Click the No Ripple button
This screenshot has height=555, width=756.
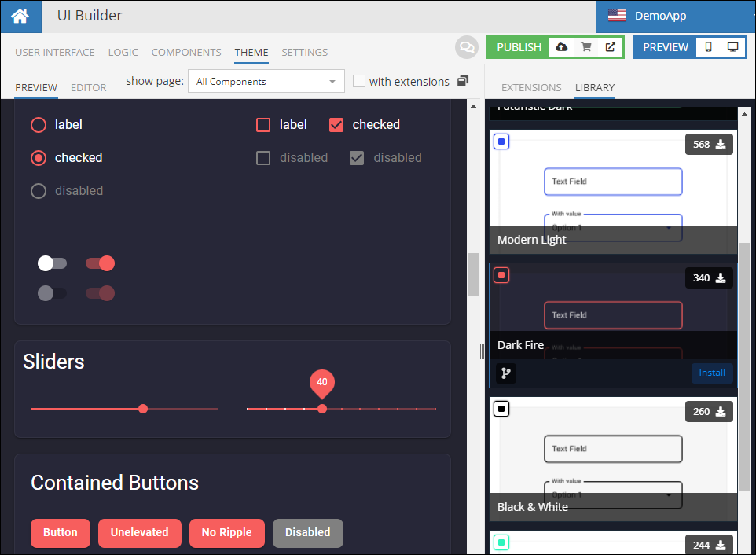227,532
